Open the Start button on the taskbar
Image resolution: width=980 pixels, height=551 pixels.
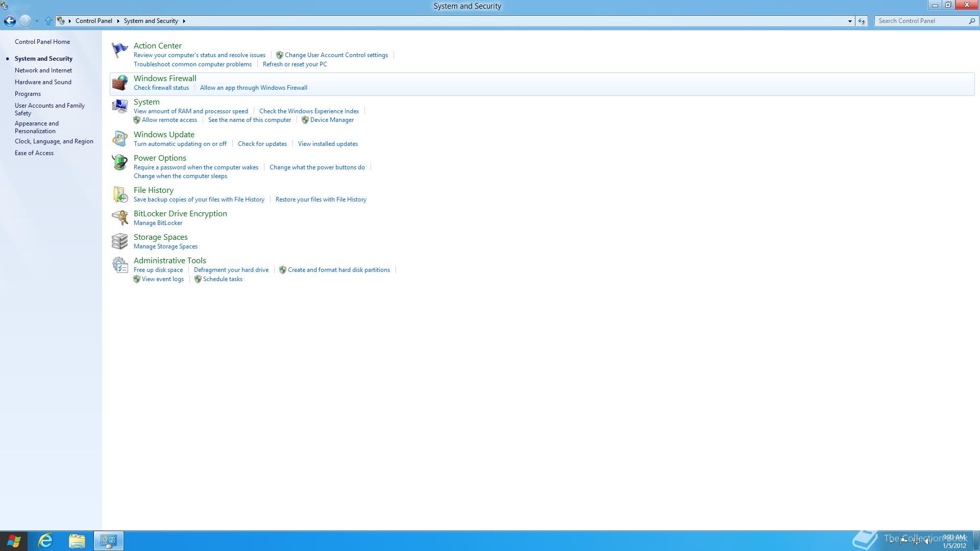(x=14, y=541)
